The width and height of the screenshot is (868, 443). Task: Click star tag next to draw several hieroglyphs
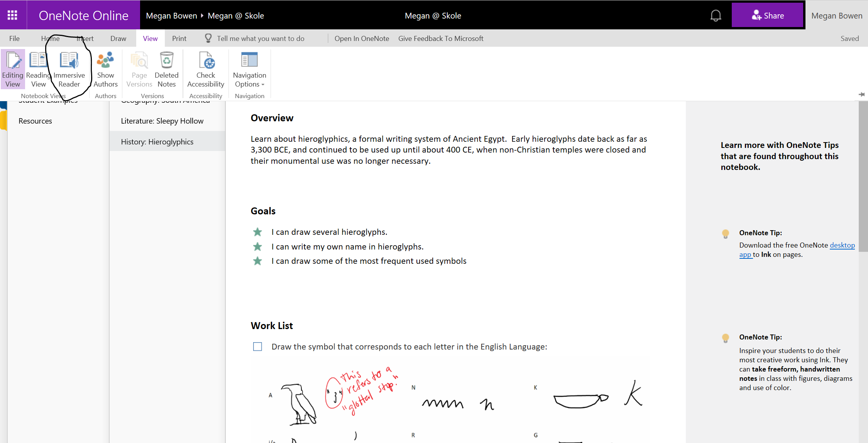click(257, 232)
